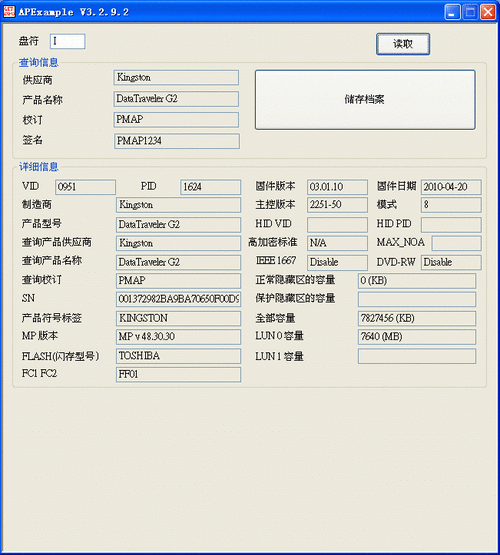The width and height of the screenshot is (500, 555).
Task: Click LUN 0 容量 field showing 7640 (MB)
Action: (417, 337)
